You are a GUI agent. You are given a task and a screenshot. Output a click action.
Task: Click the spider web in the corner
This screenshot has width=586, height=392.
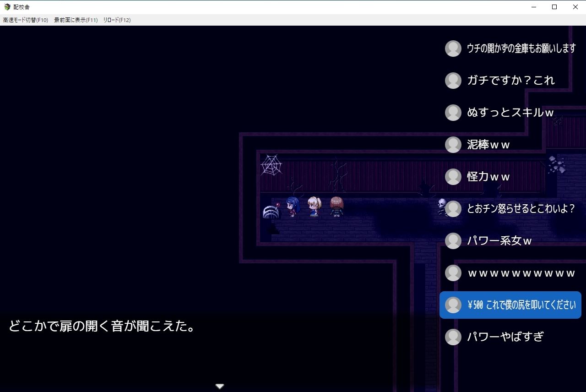271,165
